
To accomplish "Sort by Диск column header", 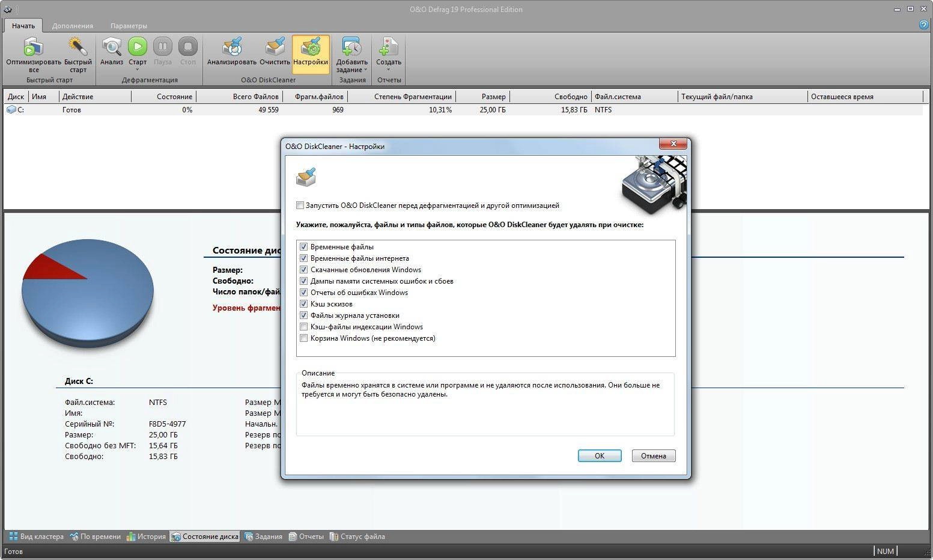I will [16, 97].
